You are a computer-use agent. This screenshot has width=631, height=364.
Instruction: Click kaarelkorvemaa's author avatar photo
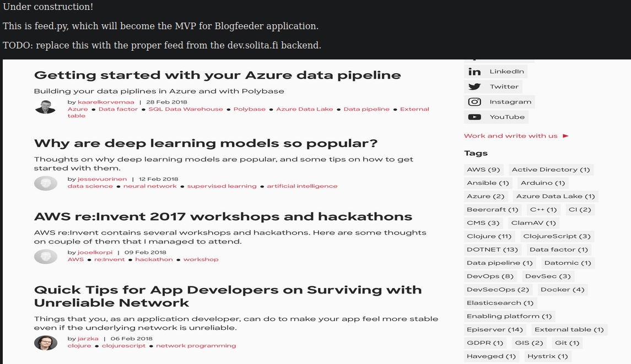tap(45, 106)
